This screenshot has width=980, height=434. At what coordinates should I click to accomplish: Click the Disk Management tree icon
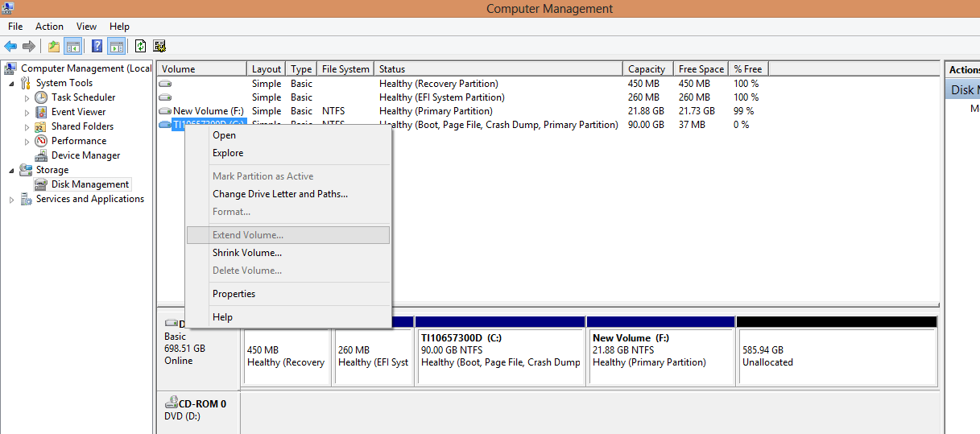pyautogui.click(x=41, y=184)
